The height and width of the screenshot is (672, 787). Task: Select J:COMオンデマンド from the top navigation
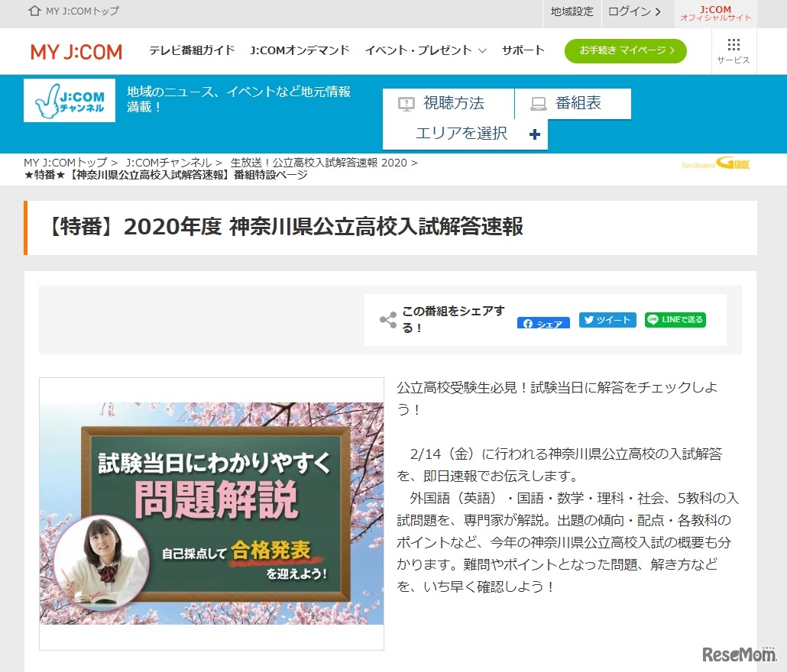pyautogui.click(x=299, y=50)
